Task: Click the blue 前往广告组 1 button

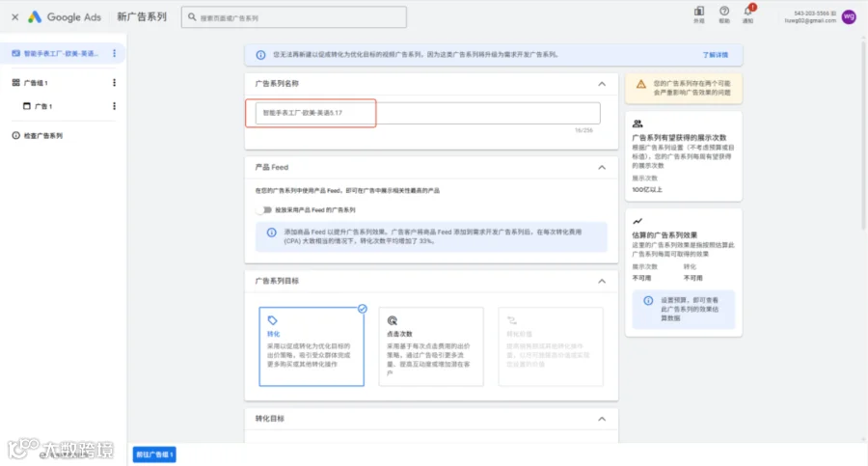Action: [154, 454]
